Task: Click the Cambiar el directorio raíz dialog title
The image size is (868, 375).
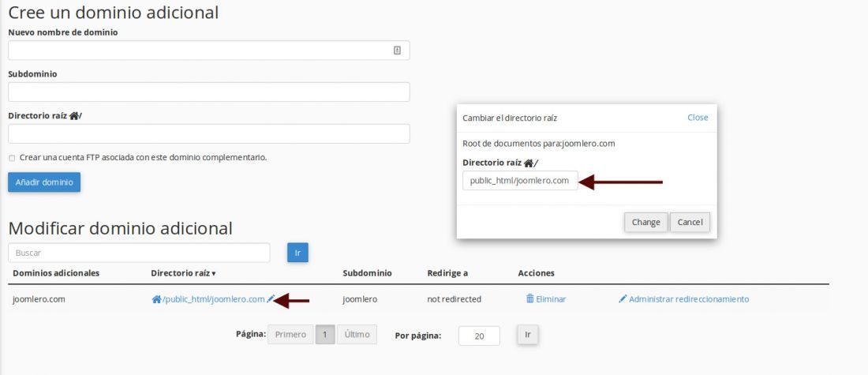Action: tap(510, 118)
